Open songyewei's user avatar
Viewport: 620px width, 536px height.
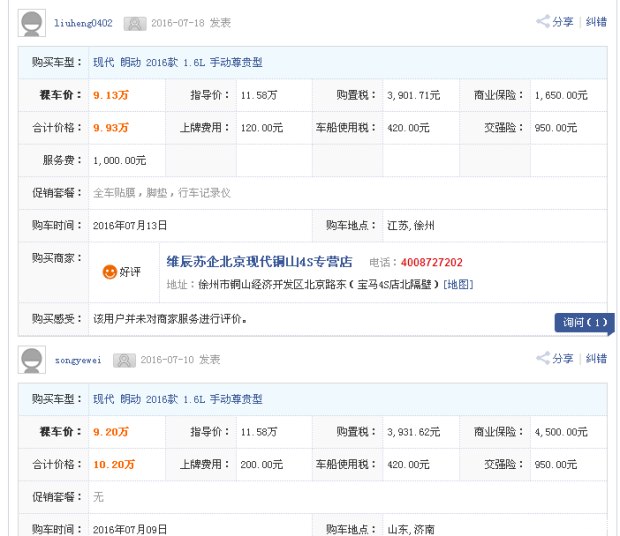[x=32, y=360]
